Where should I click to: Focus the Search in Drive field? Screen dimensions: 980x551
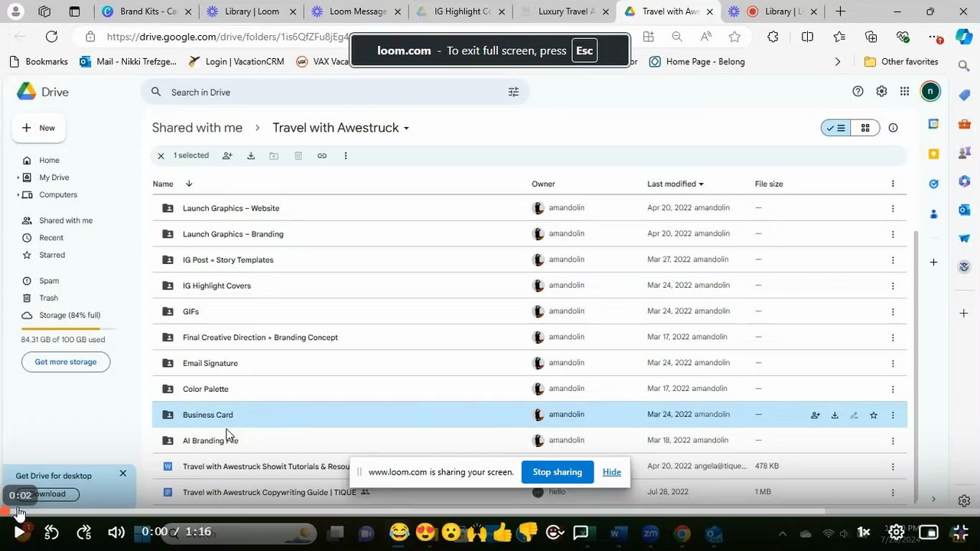335,92
